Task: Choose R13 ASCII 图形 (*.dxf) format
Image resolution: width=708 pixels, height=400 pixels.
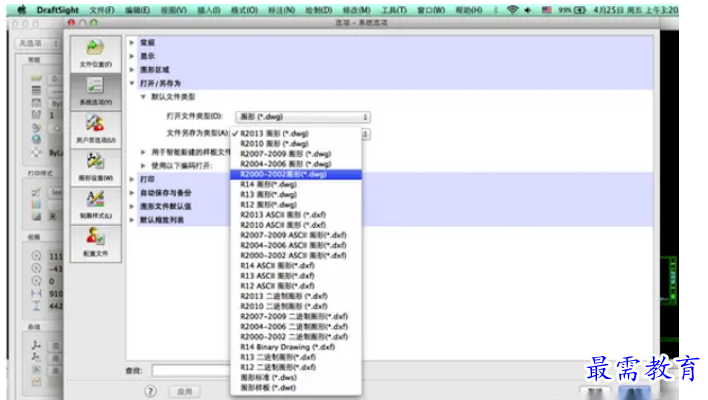Action: [296, 276]
